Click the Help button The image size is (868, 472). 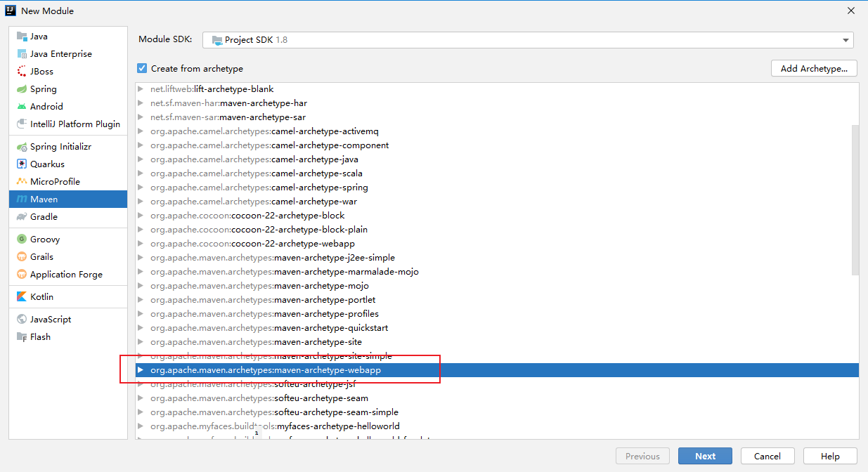click(x=830, y=456)
